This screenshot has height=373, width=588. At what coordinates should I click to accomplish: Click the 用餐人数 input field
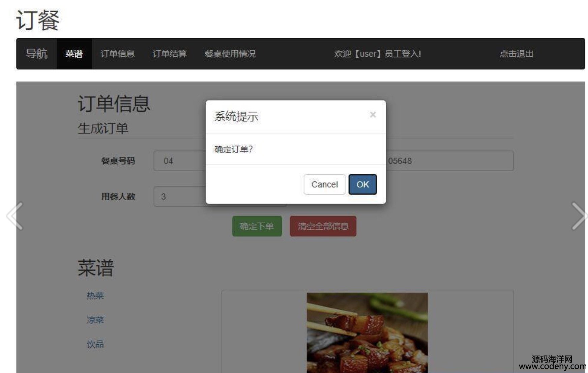point(179,197)
